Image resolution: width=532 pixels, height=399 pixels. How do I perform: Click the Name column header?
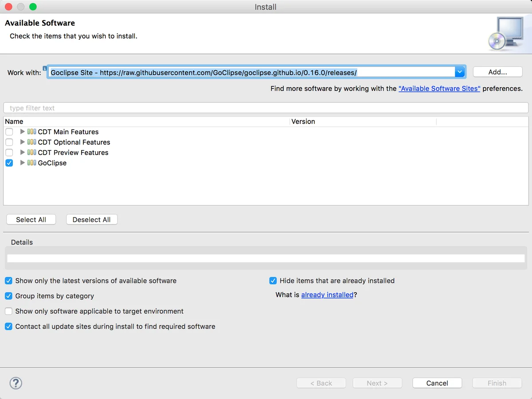click(x=146, y=121)
